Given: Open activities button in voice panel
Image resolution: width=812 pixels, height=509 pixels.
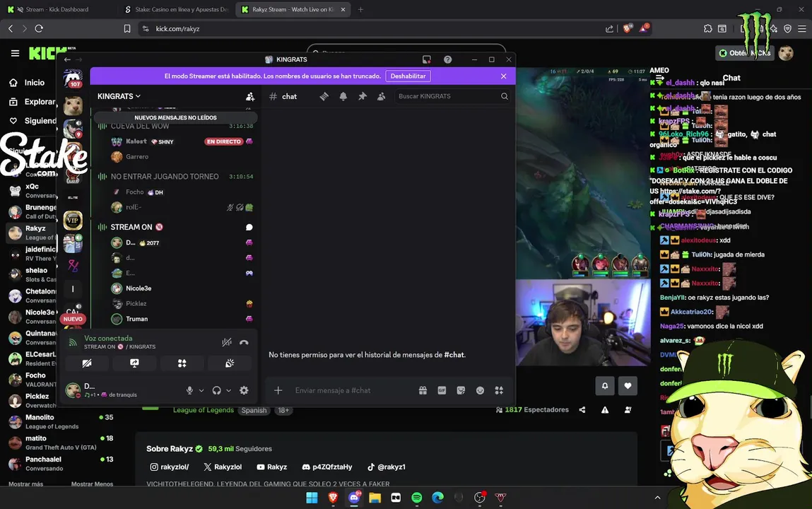Looking at the screenshot, I should 182,363.
